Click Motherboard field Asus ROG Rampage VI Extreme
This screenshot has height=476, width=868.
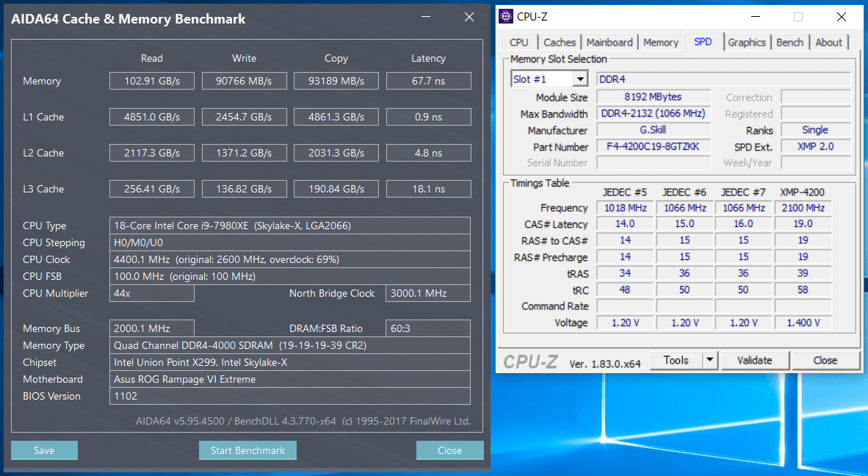tap(290, 379)
